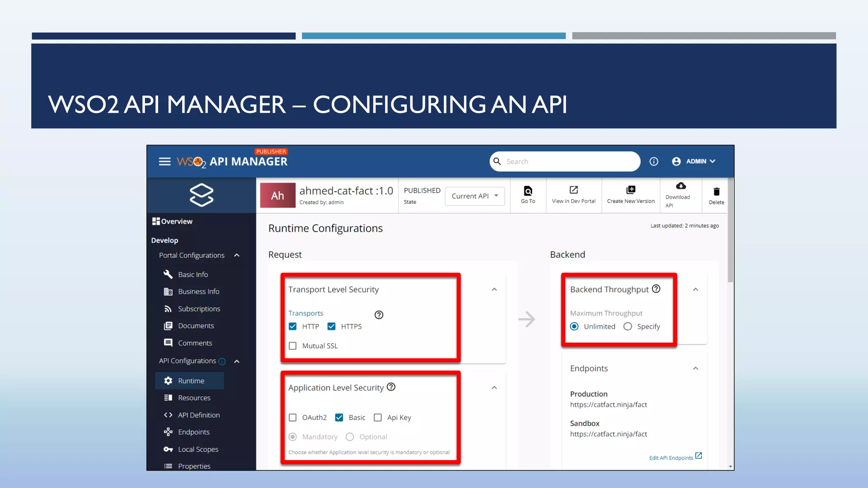Click Production URL https://catfact.ninja/fact
The image size is (868, 488).
608,405
